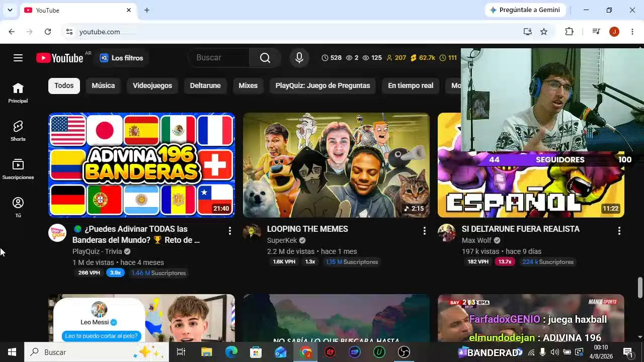Open more options for LOOPING THE MEMES
Screen dimensions: 644x362
click(x=425, y=231)
